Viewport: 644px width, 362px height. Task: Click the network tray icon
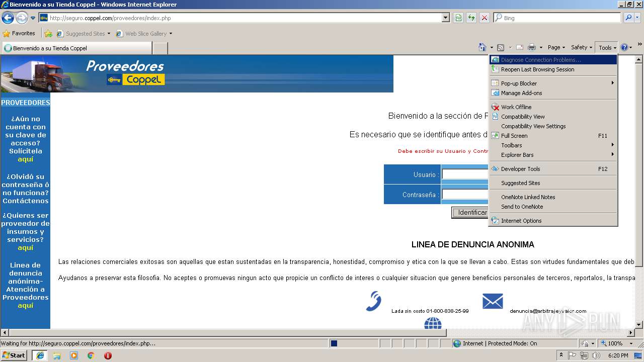click(584, 355)
